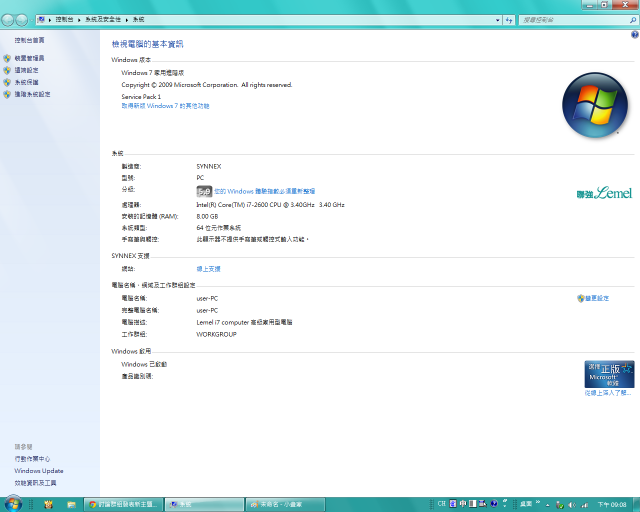Open the 控制台首頁 link in the sidebar

pos(29,40)
